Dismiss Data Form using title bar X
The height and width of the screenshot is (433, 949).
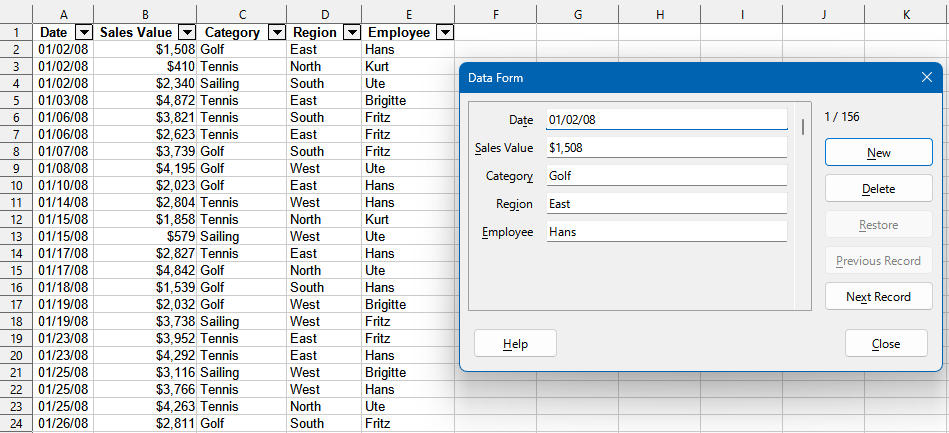(926, 77)
